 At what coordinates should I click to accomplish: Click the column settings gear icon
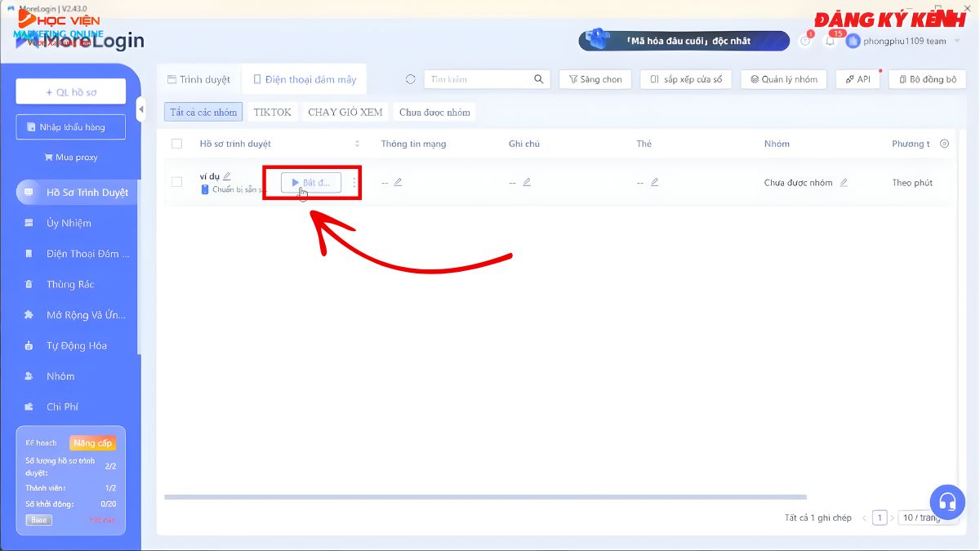(x=945, y=144)
